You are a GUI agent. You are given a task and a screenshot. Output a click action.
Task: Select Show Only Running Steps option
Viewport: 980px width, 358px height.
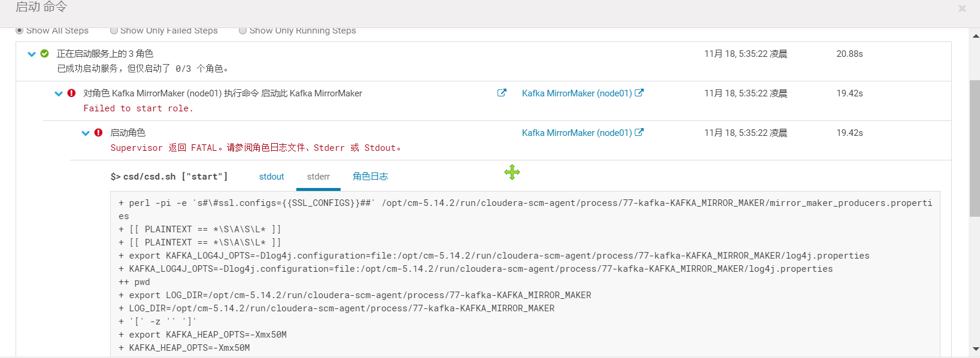point(242,31)
